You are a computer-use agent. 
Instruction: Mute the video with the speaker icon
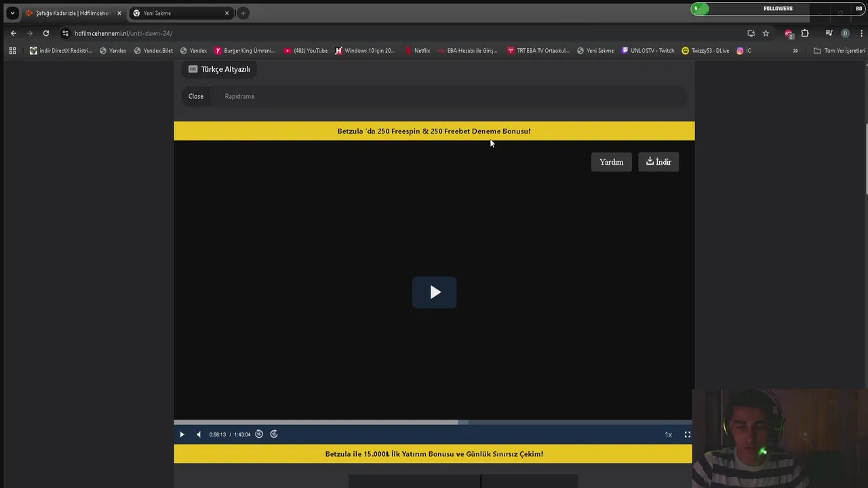pyautogui.click(x=199, y=434)
